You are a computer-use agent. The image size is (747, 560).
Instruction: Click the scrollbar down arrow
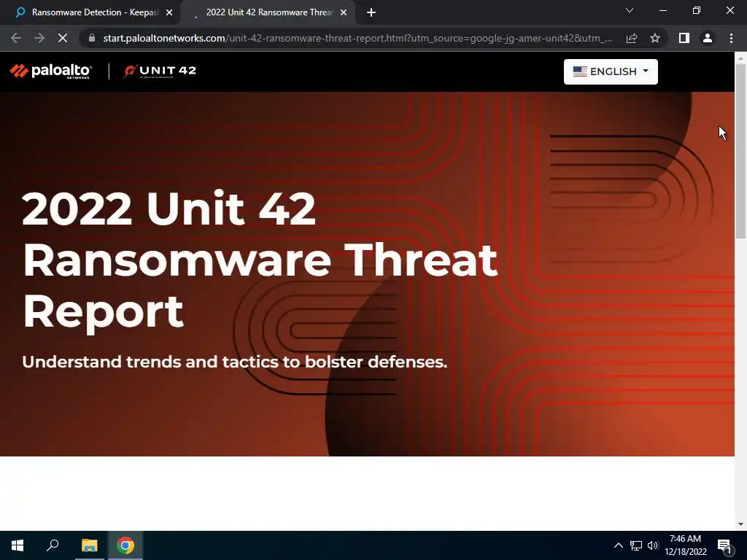(740, 524)
